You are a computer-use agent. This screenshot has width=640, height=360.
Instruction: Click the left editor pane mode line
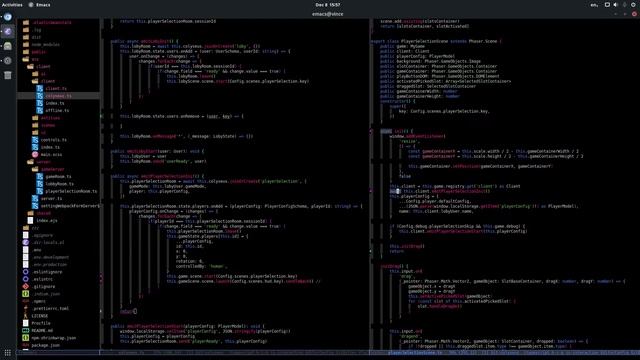pyautogui.click(x=235, y=352)
